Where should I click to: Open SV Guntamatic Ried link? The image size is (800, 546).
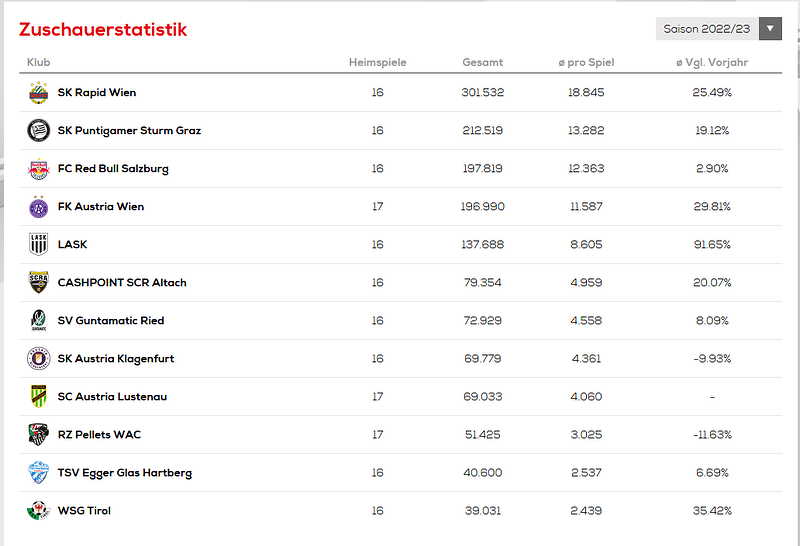pos(111,320)
